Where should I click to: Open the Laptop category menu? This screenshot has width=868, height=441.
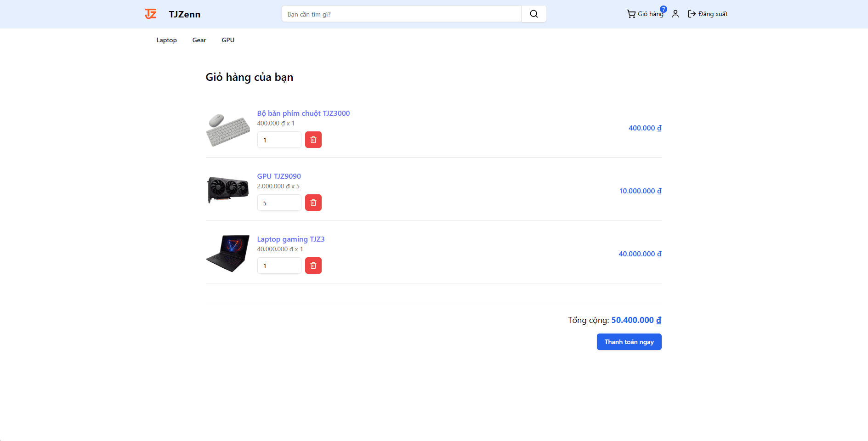point(166,40)
